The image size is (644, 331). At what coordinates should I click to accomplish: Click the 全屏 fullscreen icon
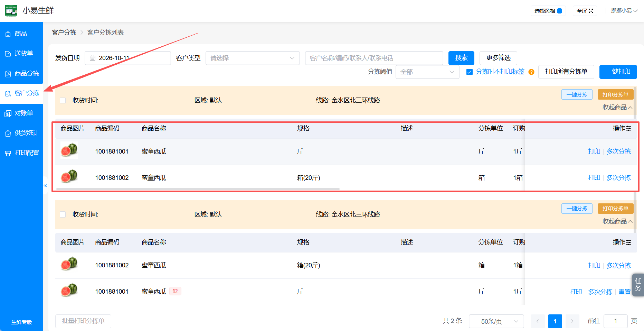point(591,11)
